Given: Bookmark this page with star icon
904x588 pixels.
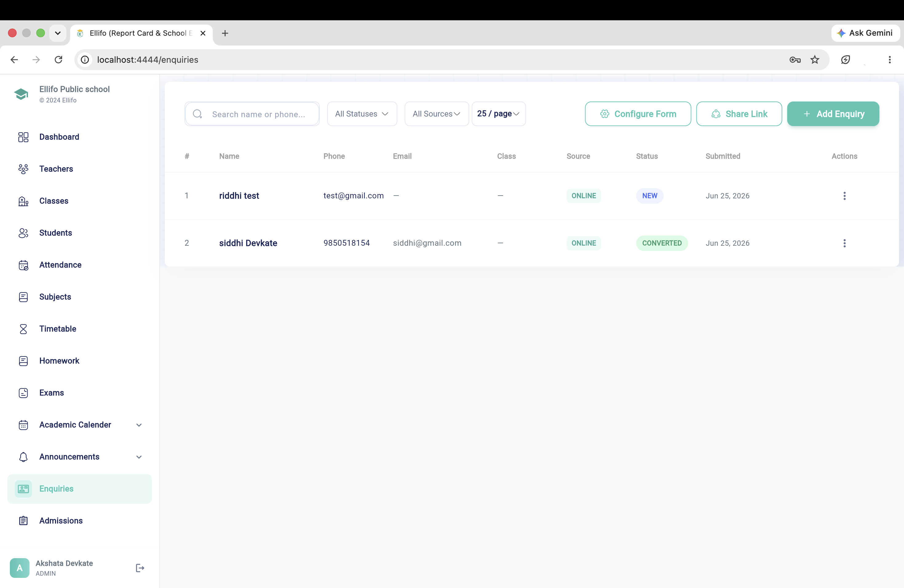Looking at the screenshot, I should [x=815, y=60].
